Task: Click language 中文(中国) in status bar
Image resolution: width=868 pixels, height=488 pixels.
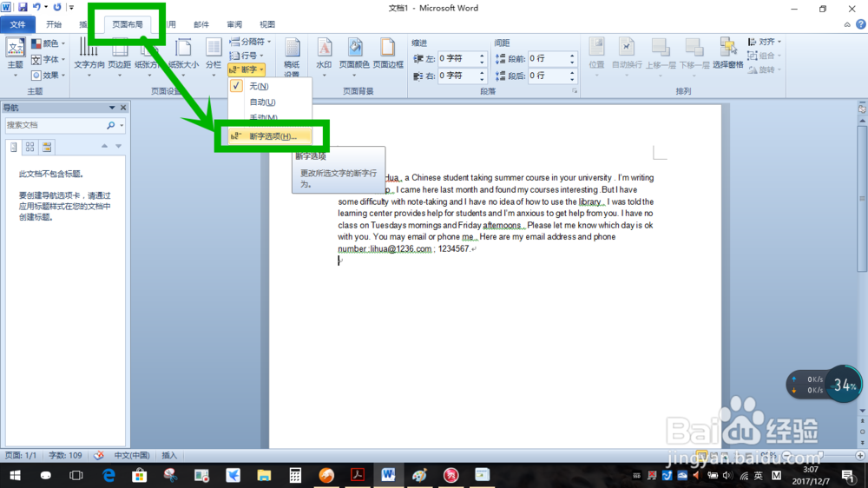Action: tap(131, 455)
